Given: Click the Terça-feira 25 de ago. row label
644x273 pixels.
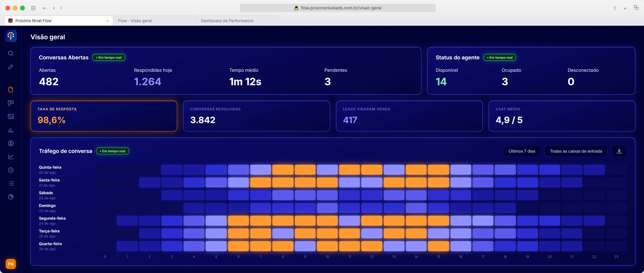Looking at the screenshot, I should tap(49, 233).
